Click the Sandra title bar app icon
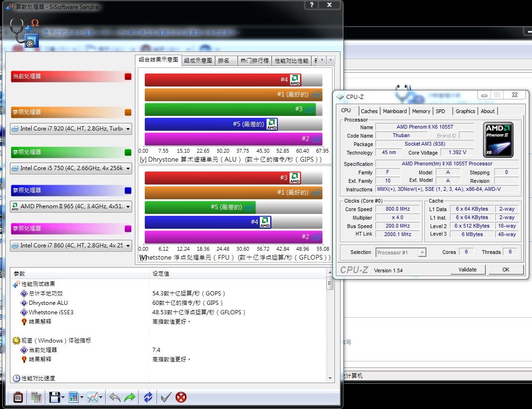The image size is (532, 409). click(9, 7)
